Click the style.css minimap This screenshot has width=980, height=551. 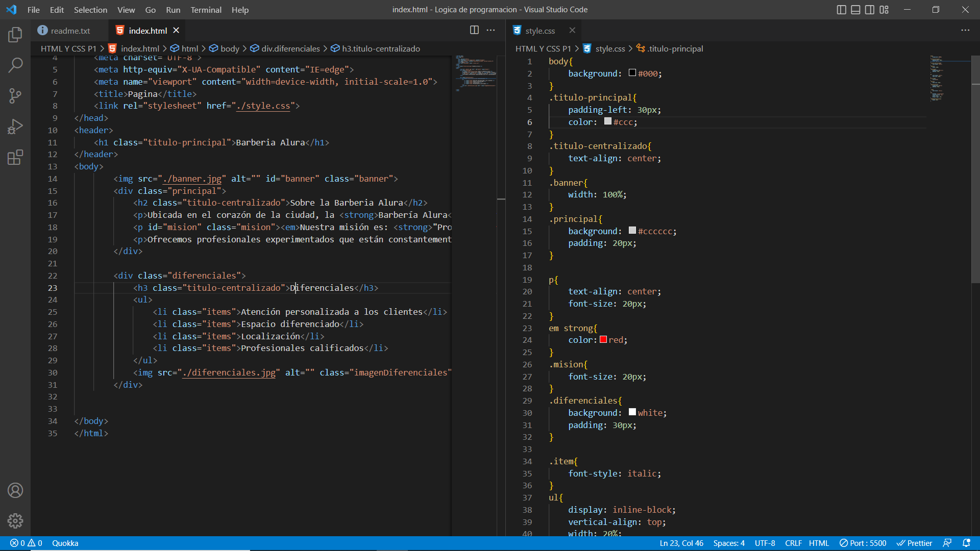[949, 79]
